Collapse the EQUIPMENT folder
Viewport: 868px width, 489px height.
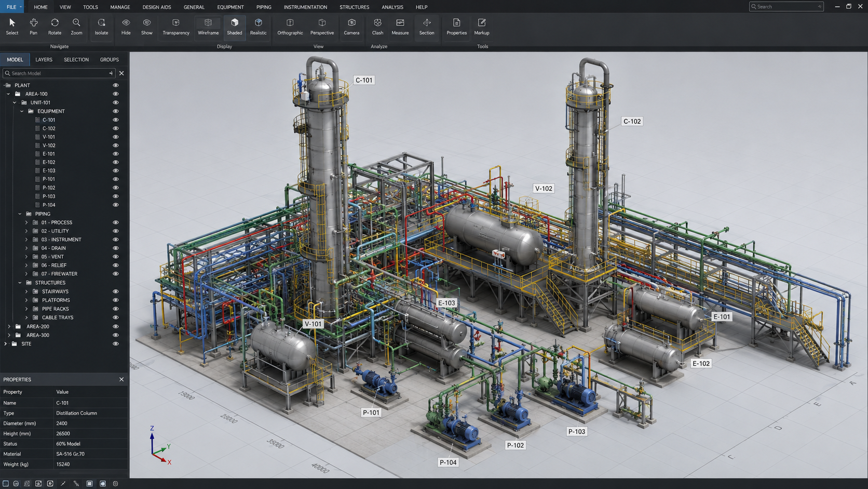22,111
